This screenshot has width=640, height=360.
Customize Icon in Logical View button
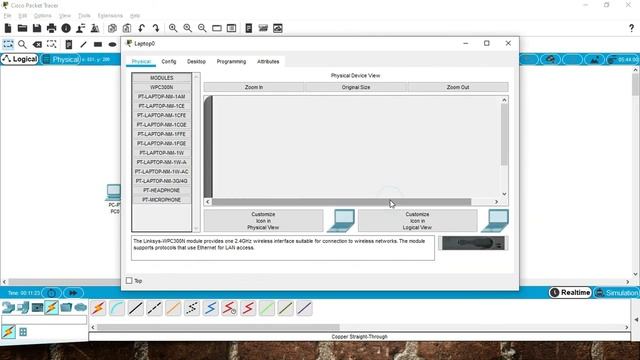(417, 221)
